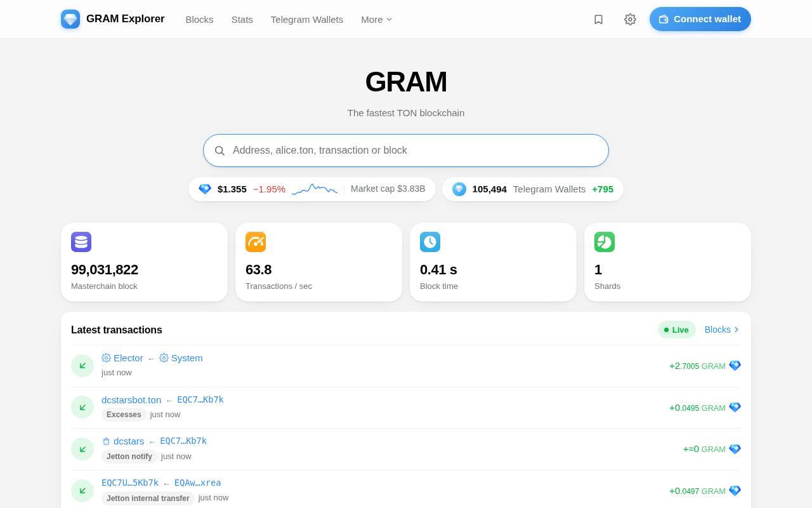Screen dimensions: 812x508
Task: Click the Jetton notify tag
Action: [129, 457]
